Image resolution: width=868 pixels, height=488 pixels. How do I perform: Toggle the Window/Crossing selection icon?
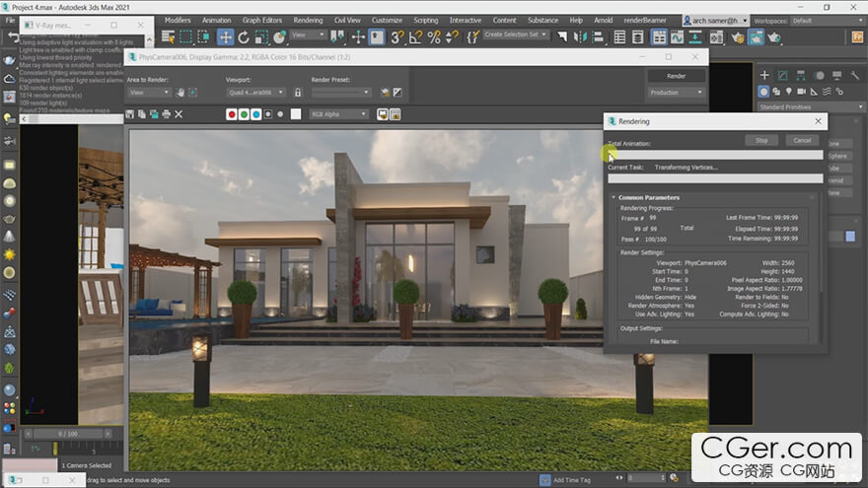tap(204, 37)
